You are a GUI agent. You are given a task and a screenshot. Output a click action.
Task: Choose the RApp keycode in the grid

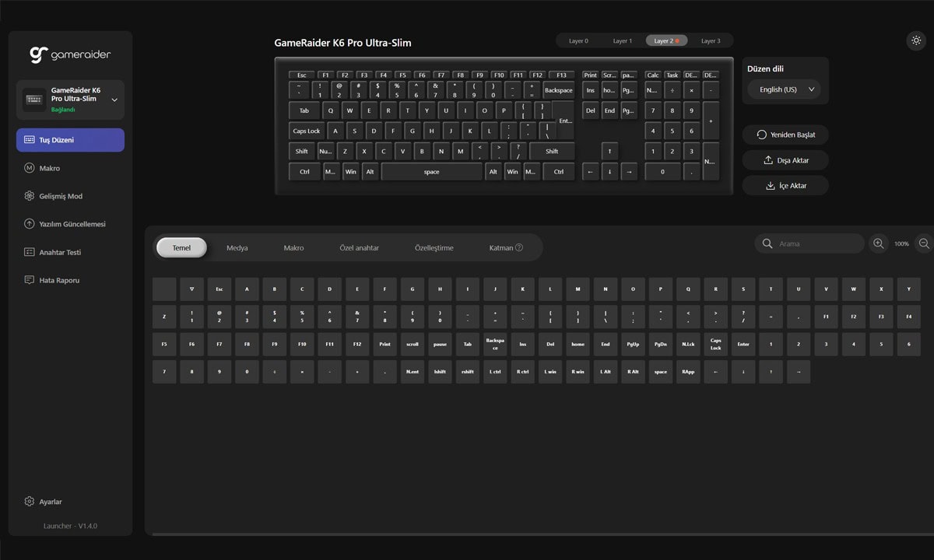pyautogui.click(x=688, y=372)
